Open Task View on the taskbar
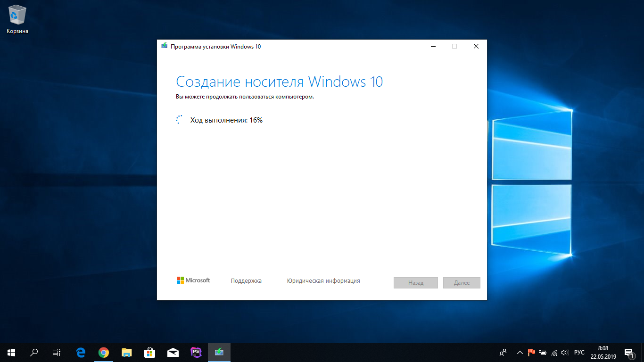The image size is (644, 362). [57, 353]
